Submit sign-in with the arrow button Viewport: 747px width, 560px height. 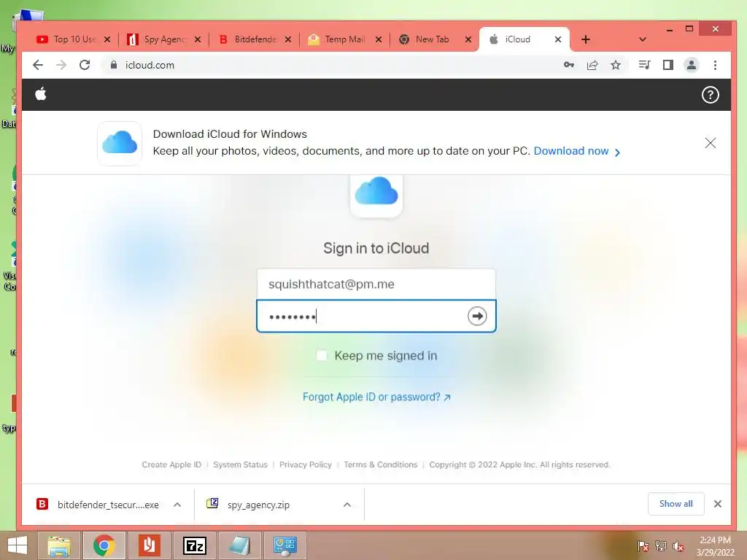click(x=477, y=316)
